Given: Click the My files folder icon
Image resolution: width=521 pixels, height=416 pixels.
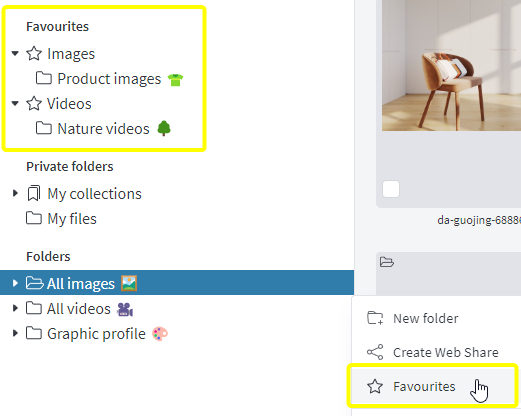Looking at the screenshot, I should 34,218.
